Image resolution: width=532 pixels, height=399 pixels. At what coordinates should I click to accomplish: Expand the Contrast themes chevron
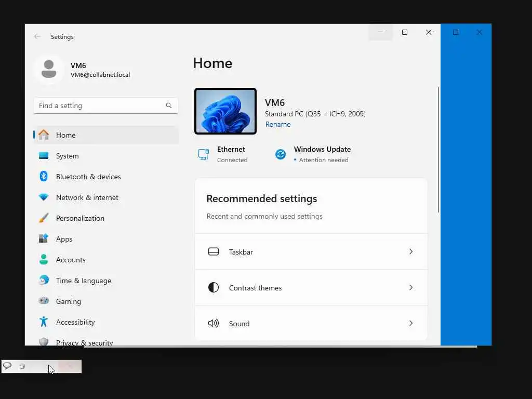point(411,287)
